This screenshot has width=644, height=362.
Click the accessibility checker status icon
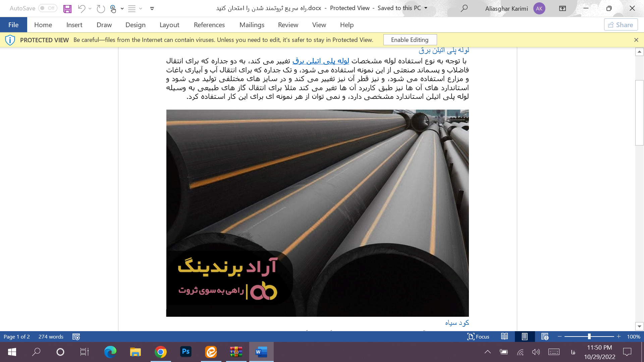pyautogui.click(x=76, y=337)
